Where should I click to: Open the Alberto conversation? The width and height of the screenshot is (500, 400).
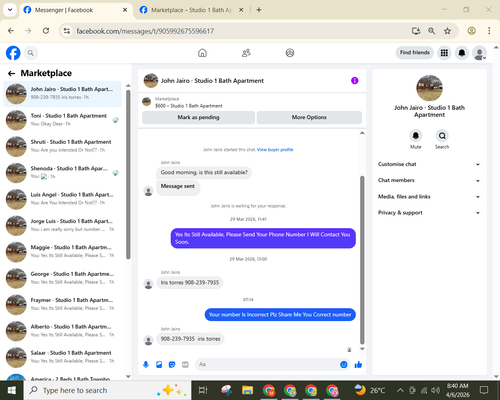point(62,330)
